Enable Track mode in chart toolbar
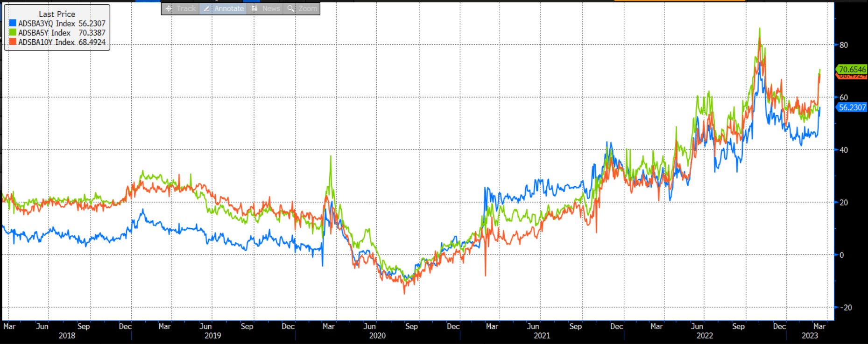The height and width of the screenshot is (344, 868). tap(186, 8)
